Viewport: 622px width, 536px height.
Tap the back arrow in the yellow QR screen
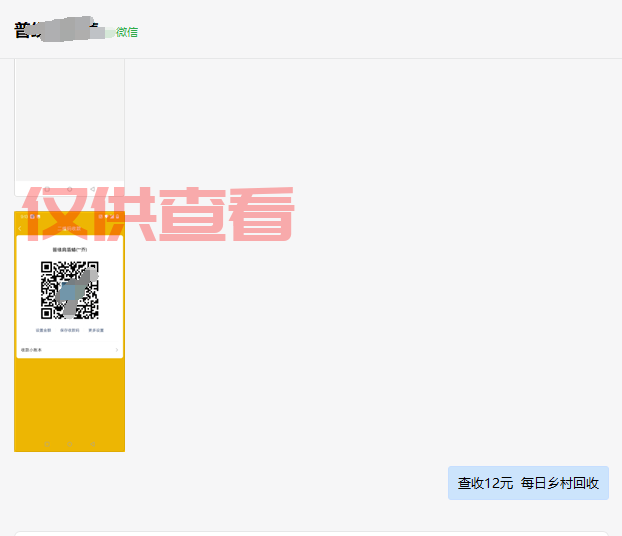(20, 229)
